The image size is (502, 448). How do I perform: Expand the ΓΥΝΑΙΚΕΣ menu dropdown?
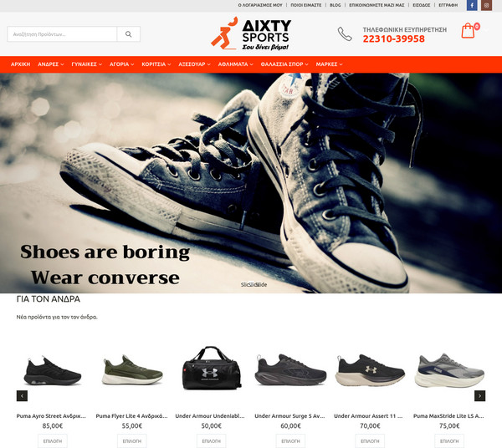click(x=86, y=64)
